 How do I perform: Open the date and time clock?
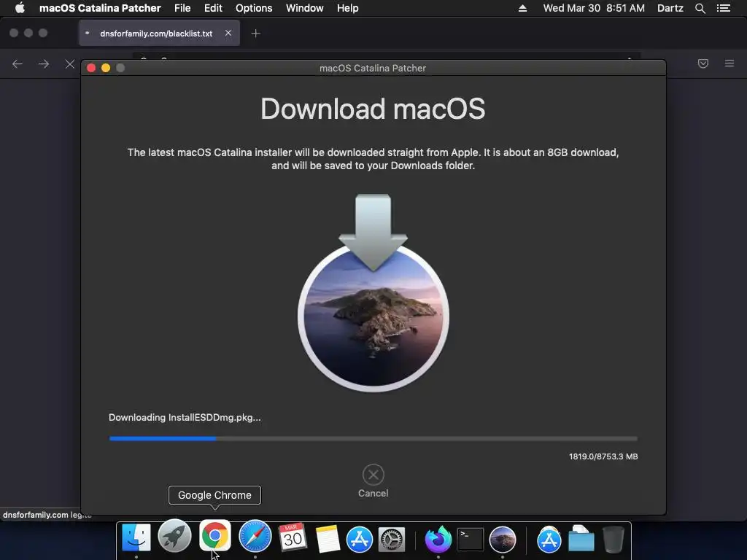pos(594,8)
